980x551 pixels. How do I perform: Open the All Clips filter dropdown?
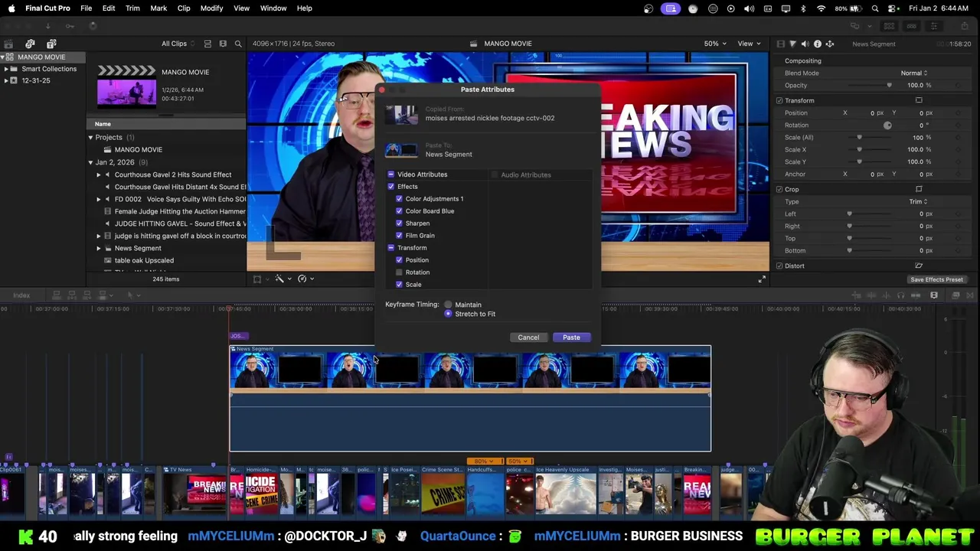point(178,44)
